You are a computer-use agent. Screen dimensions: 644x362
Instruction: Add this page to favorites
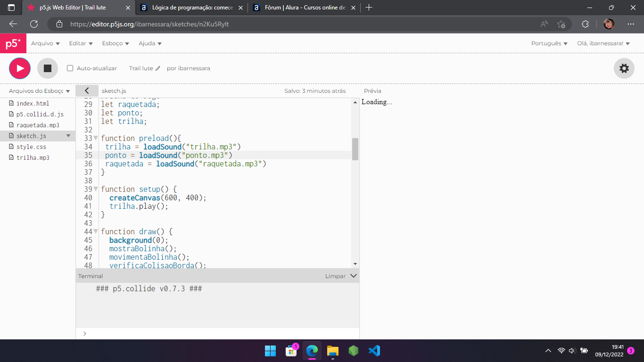pos(561,24)
